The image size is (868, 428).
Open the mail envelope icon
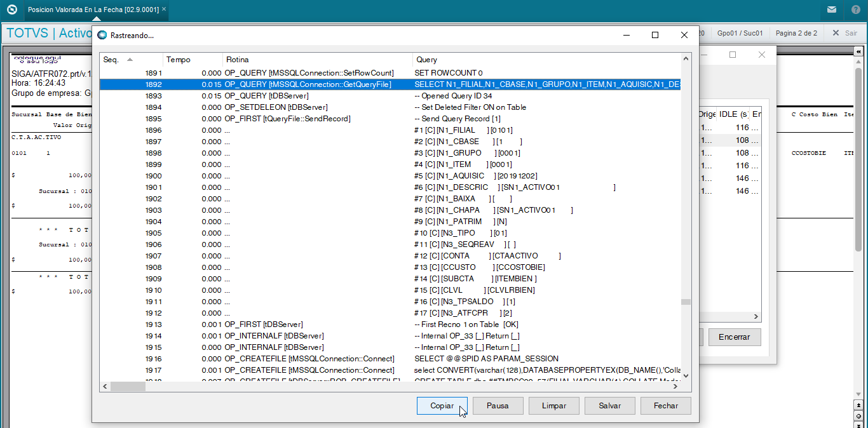click(x=832, y=10)
